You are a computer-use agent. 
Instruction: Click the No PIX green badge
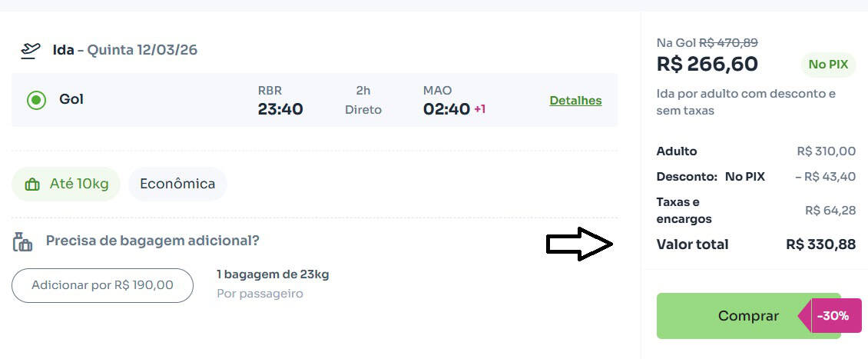point(827,65)
